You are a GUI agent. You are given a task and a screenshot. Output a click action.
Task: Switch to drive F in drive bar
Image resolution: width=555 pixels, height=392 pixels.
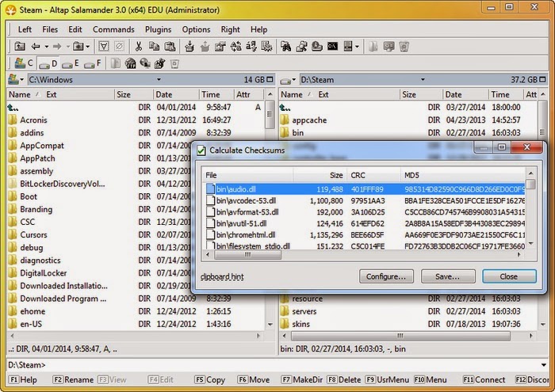pos(93,63)
